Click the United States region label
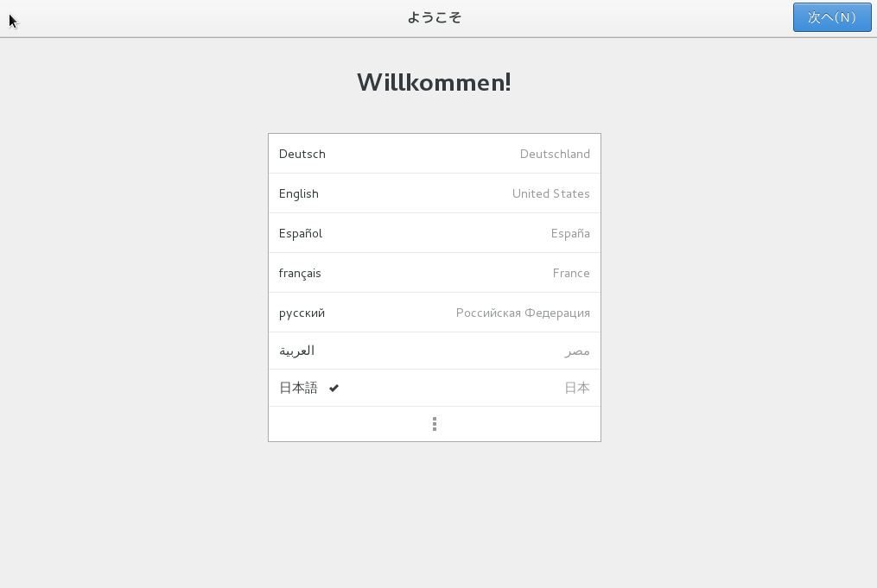 551,193
